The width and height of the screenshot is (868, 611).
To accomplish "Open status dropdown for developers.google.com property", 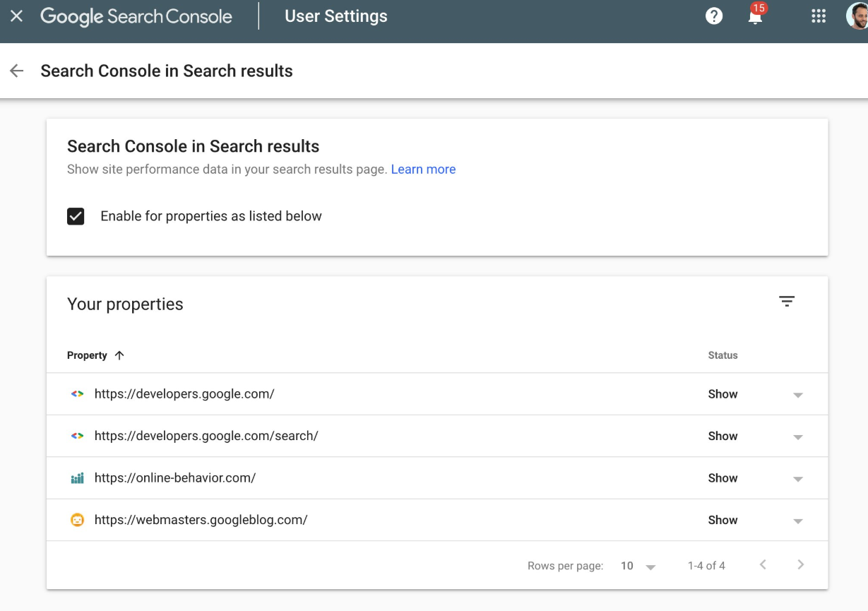I will point(797,394).
